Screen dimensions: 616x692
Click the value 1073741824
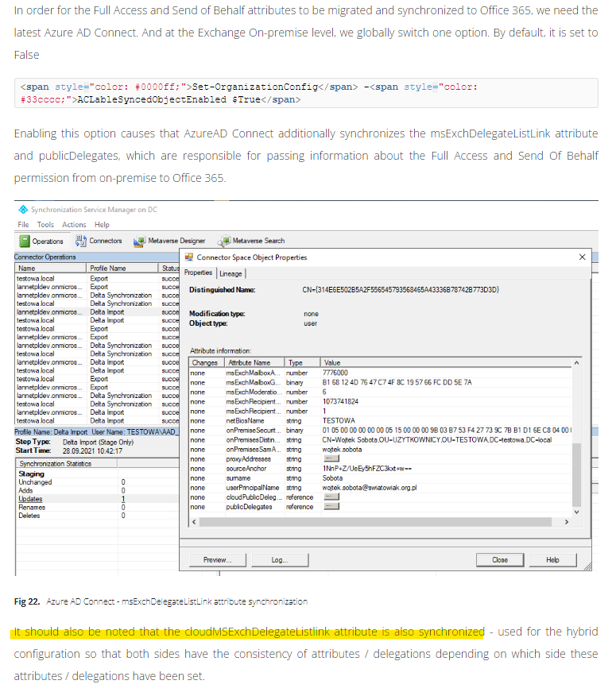pyautogui.click(x=340, y=401)
